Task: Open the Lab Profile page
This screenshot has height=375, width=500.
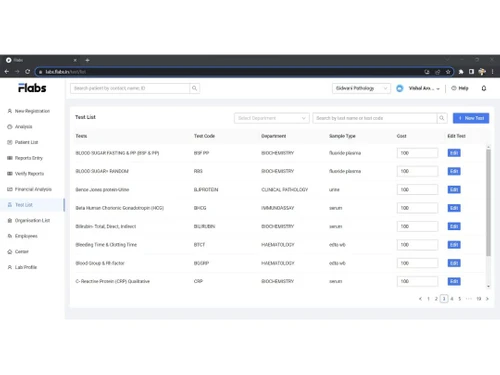Action: coord(22,267)
